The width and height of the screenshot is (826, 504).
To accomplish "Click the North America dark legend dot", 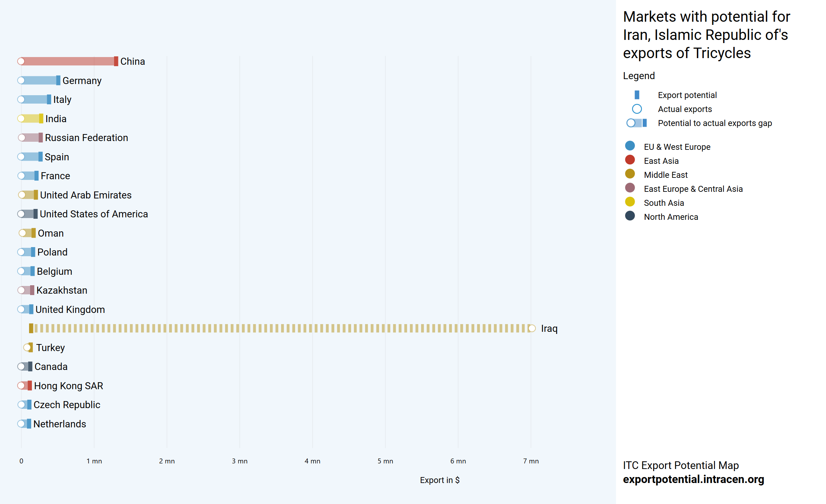I will click(x=630, y=216).
